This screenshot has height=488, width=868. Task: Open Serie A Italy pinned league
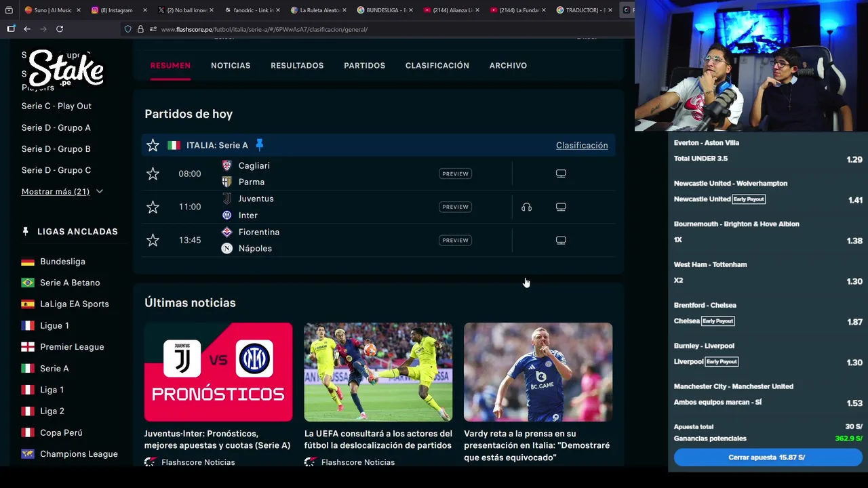tap(54, 369)
